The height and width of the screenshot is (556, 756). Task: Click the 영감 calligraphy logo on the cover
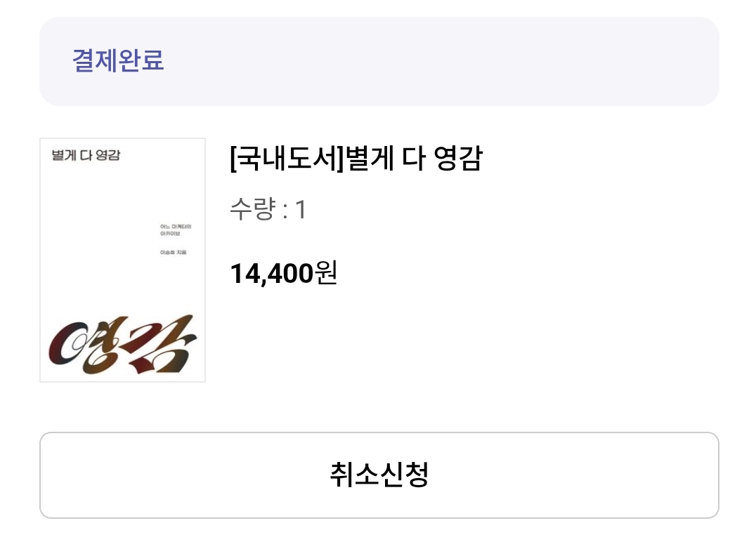(122, 345)
